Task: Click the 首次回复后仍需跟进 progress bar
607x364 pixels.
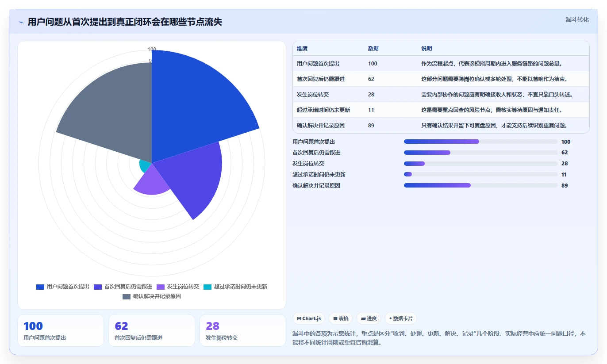Action: 481,153
